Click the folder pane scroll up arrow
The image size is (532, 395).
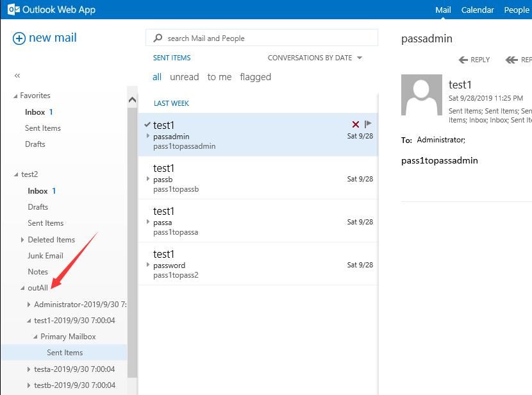(x=132, y=100)
